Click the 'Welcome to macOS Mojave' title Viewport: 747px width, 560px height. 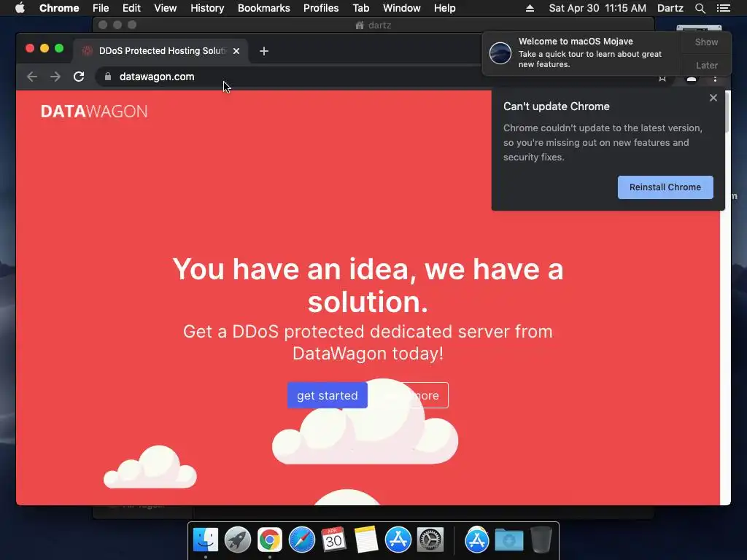click(x=576, y=42)
